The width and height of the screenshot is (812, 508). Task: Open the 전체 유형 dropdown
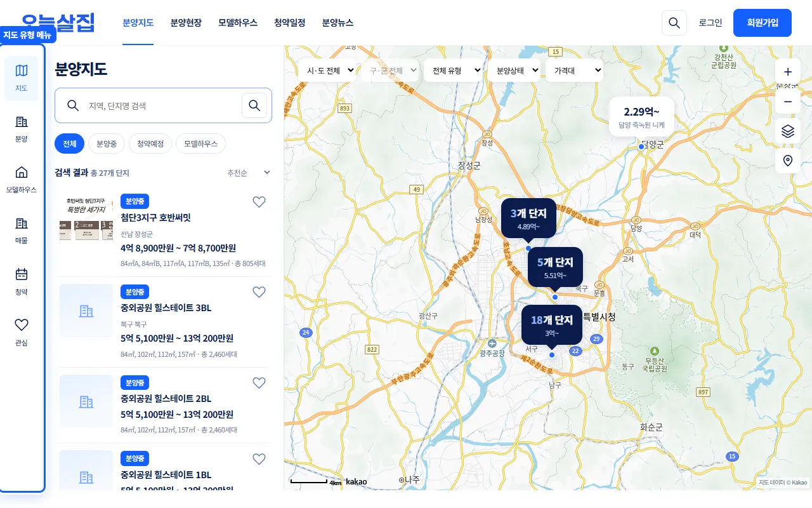point(454,70)
